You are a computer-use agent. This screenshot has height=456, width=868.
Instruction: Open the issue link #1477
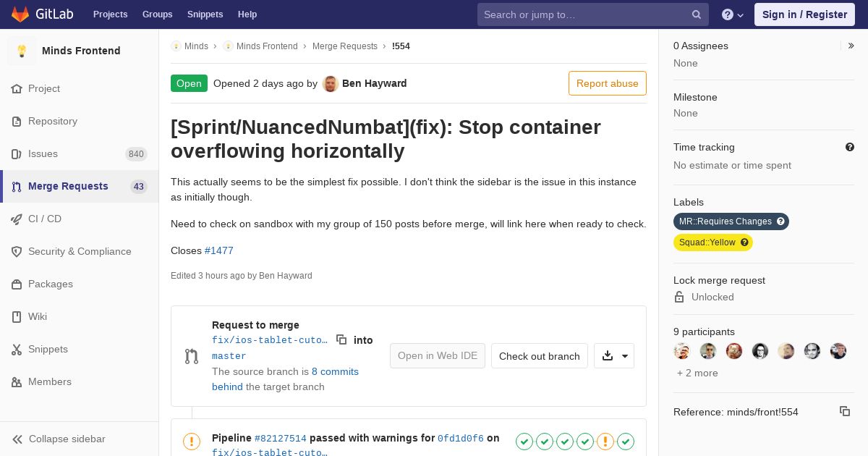tap(219, 250)
